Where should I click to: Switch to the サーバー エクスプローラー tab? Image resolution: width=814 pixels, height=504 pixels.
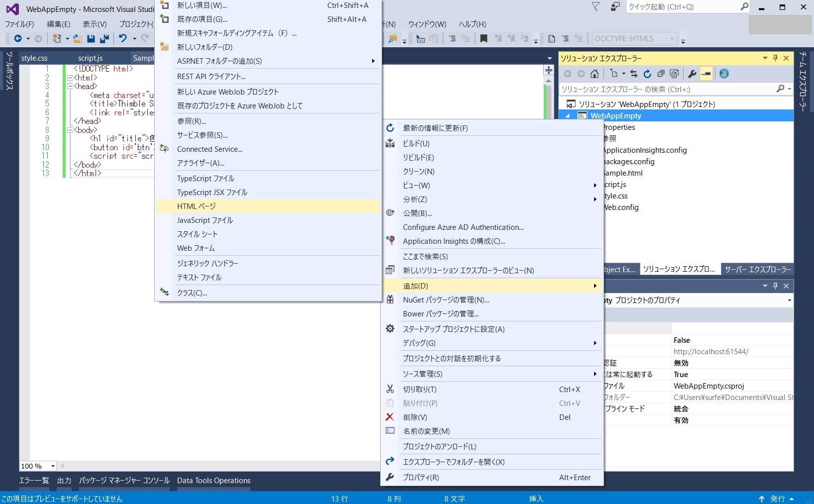757,269
